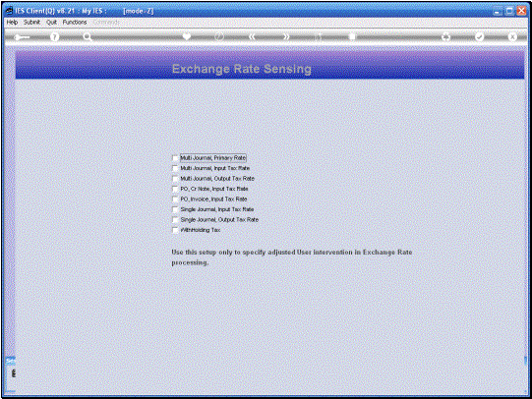Open the Help menu
The height and width of the screenshot is (399, 532).
[x=12, y=22]
